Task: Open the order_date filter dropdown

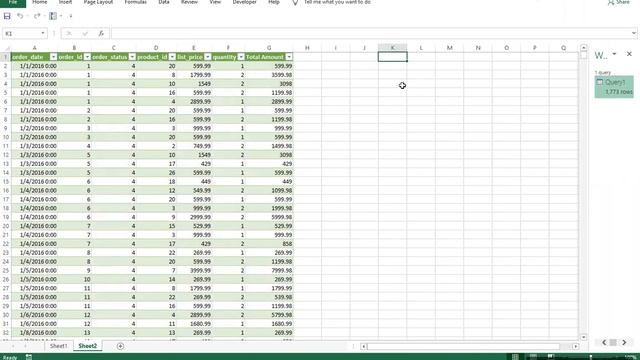Action: (53, 57)
